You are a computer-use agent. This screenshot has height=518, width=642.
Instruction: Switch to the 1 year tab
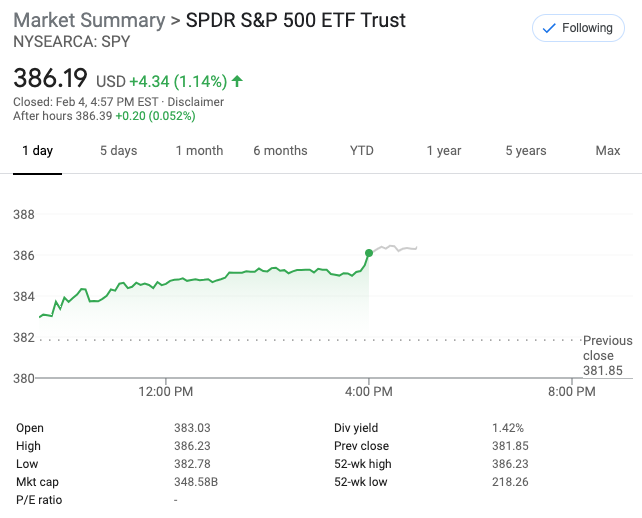[443, 151]
